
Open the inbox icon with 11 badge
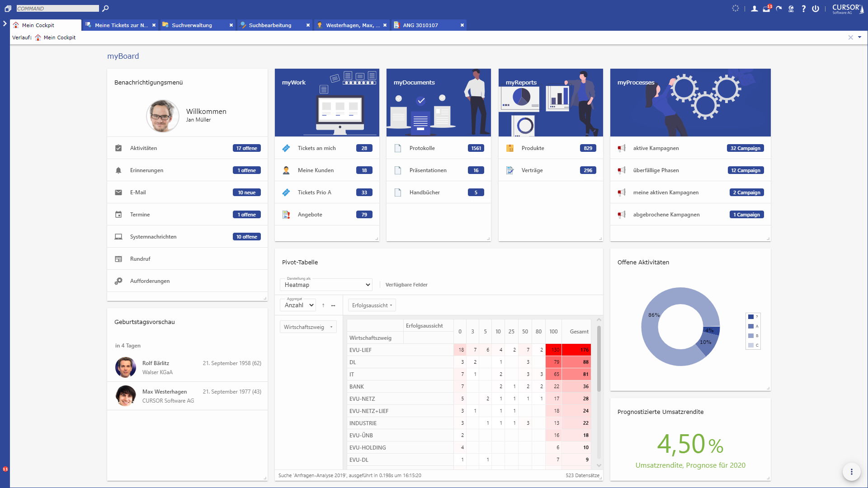click(767, 9)
